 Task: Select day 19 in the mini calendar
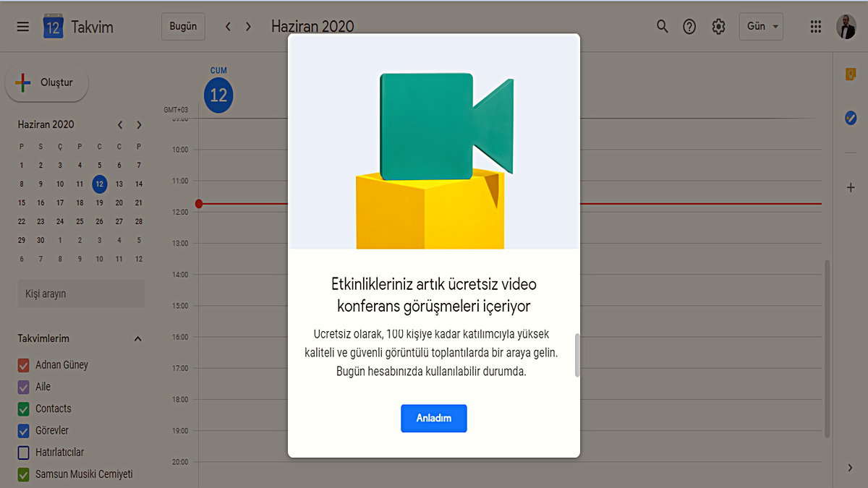click(100, 203)
